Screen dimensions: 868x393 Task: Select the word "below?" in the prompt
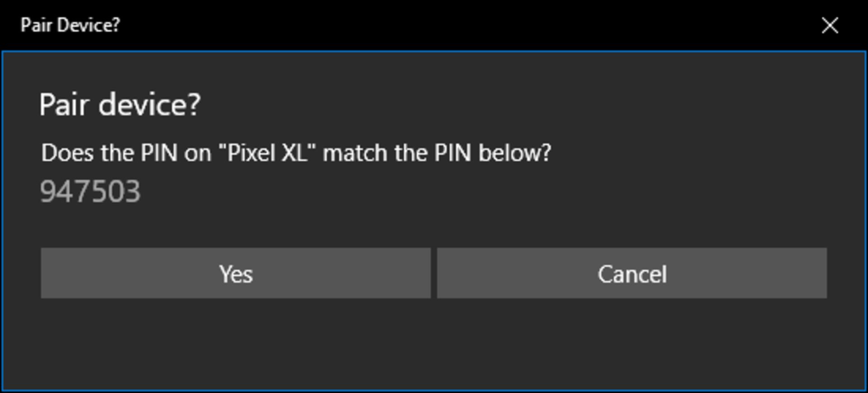[514, 153]
